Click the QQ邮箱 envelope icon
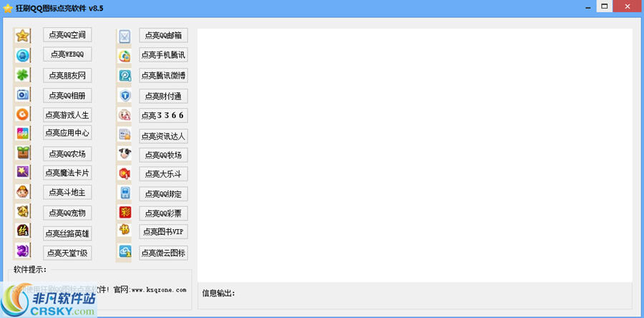 pyautogui.click(x=125, y=37)
